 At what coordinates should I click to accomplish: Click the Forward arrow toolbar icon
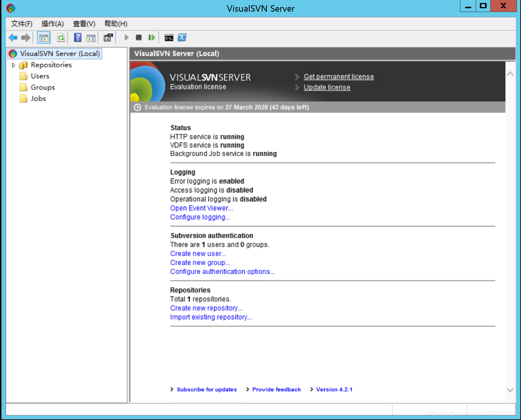(x=26, y=37)
